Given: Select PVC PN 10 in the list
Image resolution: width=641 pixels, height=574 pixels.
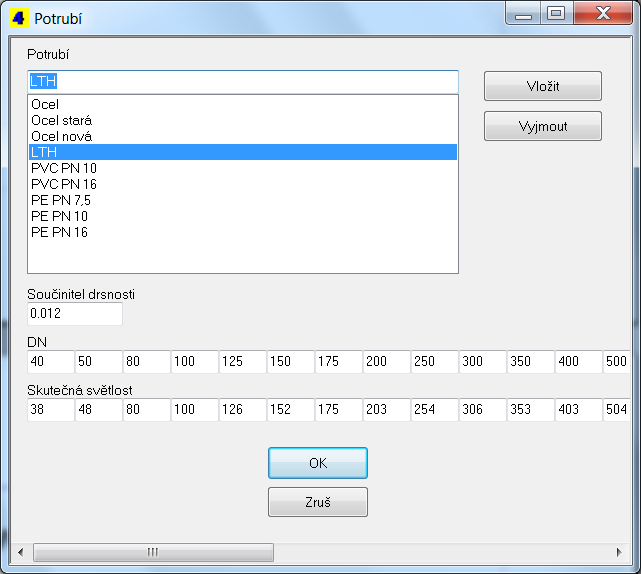Looking at the screenshot, I should [x=243, y=168].
